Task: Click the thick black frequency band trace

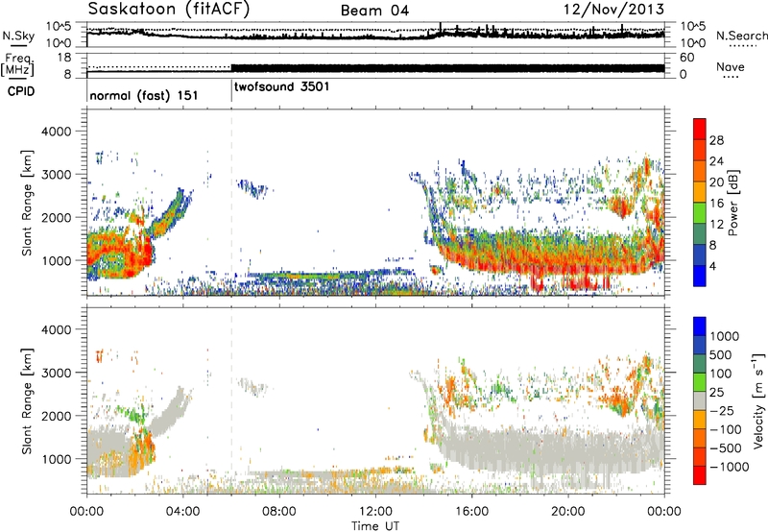Action: pos(447,68)
